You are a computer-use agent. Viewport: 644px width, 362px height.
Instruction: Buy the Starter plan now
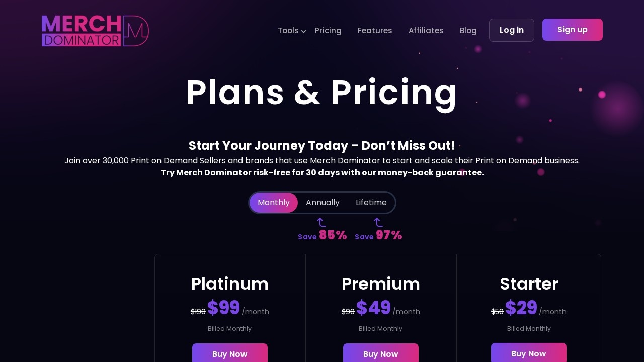tap(529, 353)
